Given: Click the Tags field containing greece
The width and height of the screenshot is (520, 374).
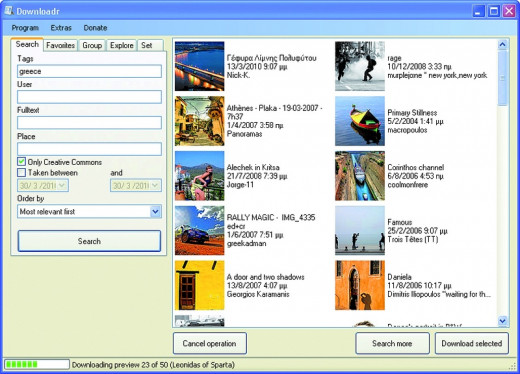Looking at the screenshot, I should tap(89, 71).
